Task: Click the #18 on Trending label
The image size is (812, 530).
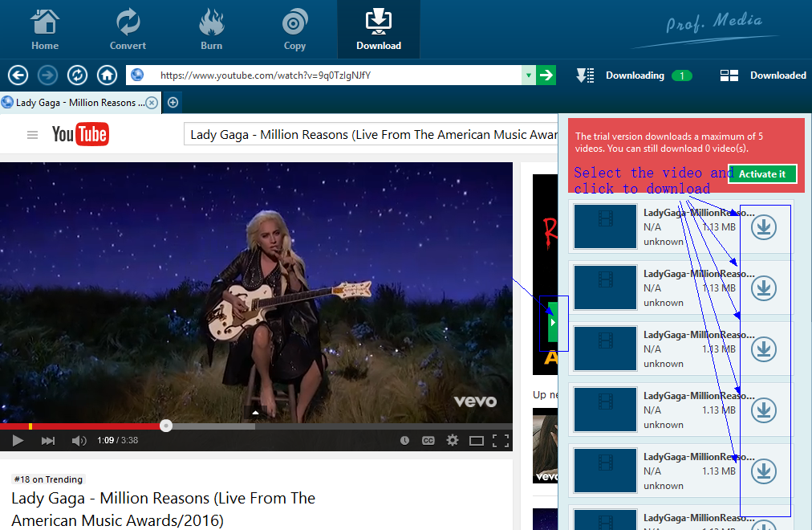Action: coord(48,479)
